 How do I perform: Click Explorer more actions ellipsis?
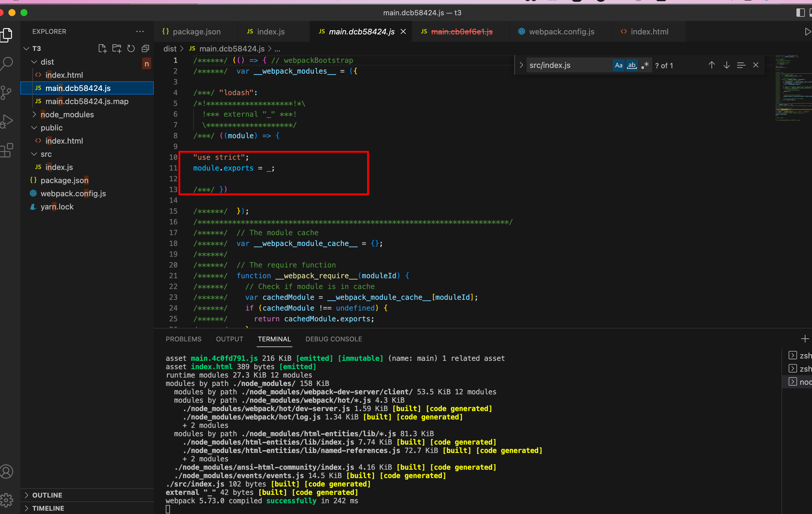140,31
